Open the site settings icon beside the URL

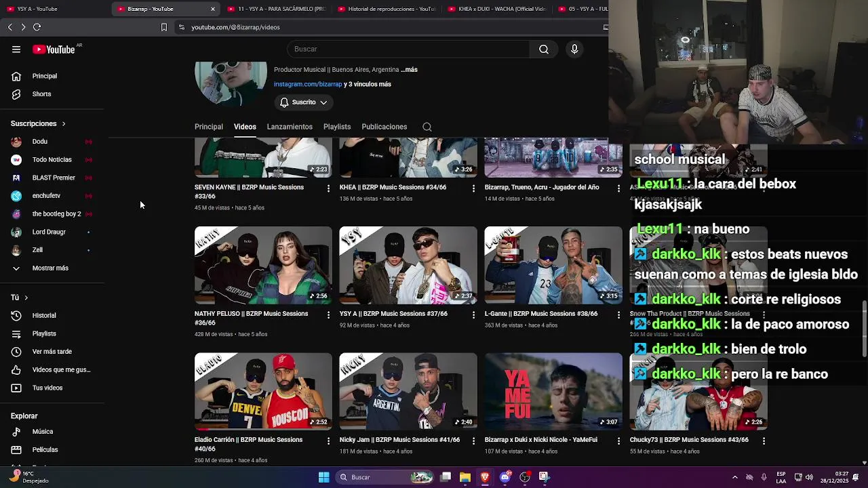coord(181,27)
